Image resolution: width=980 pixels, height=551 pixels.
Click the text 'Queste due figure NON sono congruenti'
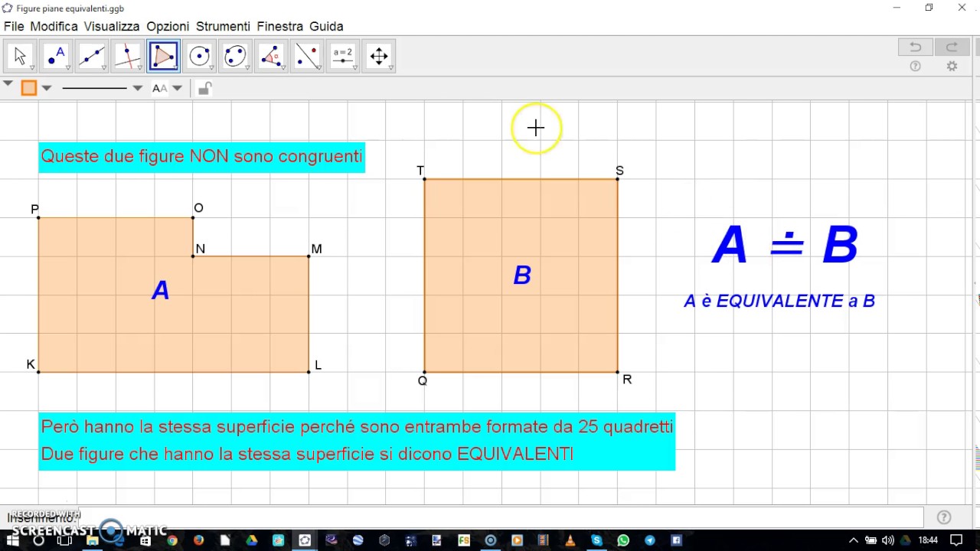click(x=201, y=156)
